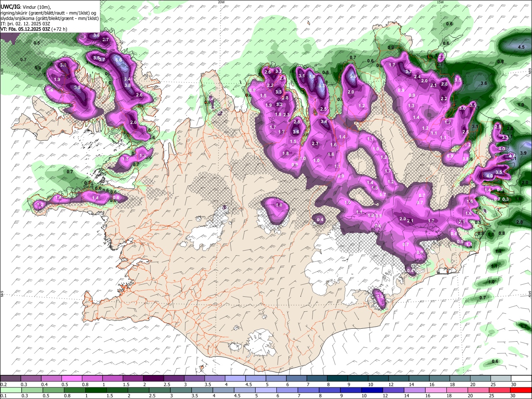Click the lilac 14 swatch in lower legend row
The image size is (532, 399).
tap(414, 390)
